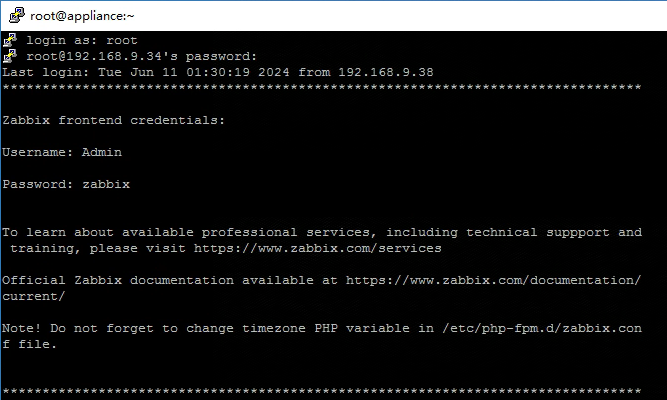Click the top asterisk separator line
Viewport: 667px width, 400px height.
click(x=320, y=88)
